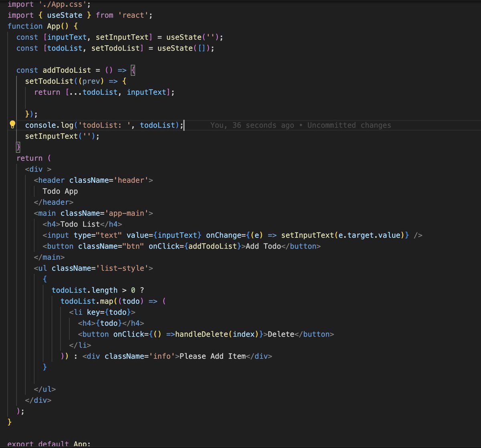Click the '<h4>Todo List</h4>' line
Image resolution: width=481 pixels, height=448 pixels.
tap(83, 224)
